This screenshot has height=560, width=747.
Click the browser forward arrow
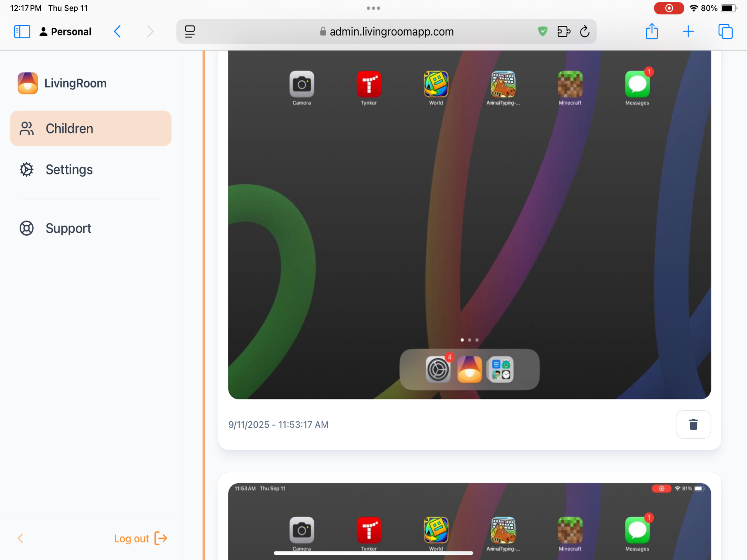pyautogui.click(x=150, y=31)
